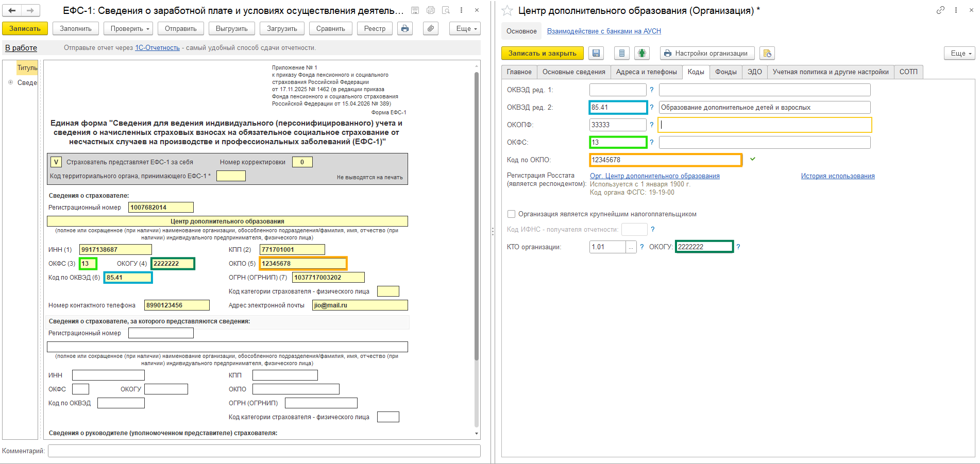Viewport: 980px width, 464px height.
Task: Go back using the left arrow
Action: [x=12, y=10]
